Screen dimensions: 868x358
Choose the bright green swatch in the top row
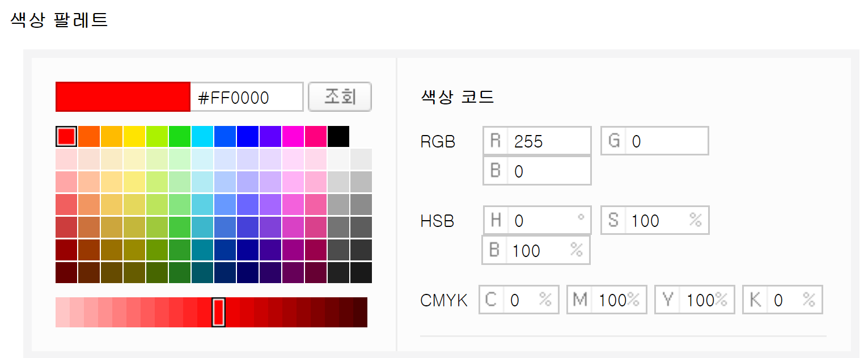click(x=180, y=137)
